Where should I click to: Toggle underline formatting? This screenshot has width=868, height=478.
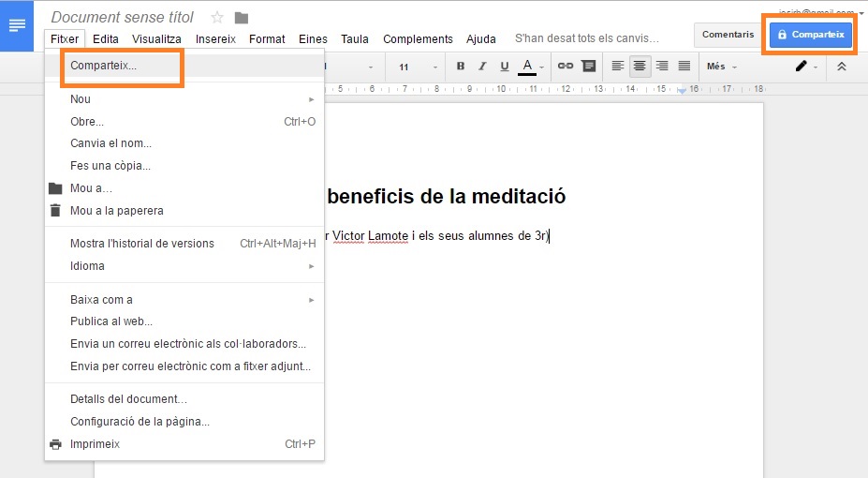click(x=505, y=67)
